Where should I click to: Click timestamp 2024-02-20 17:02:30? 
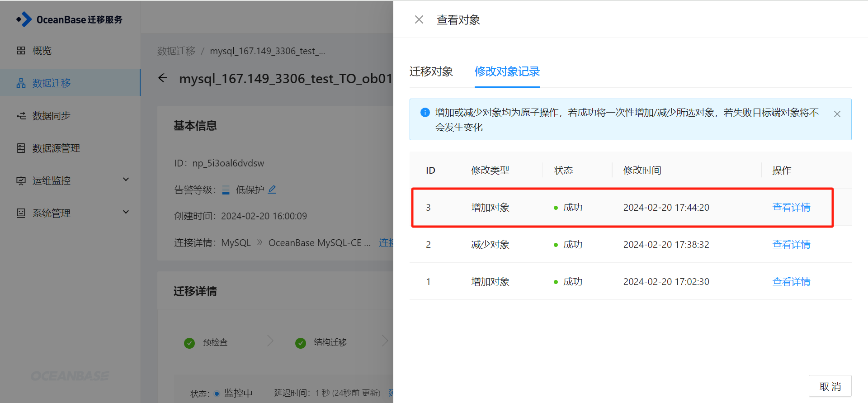pyautogui.click(x=666, y=282)
